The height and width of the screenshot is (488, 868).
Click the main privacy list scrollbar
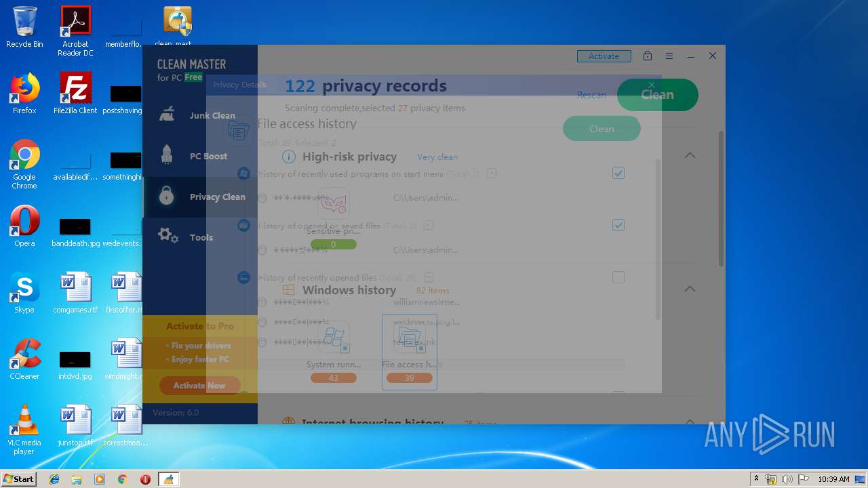(721, 198)
